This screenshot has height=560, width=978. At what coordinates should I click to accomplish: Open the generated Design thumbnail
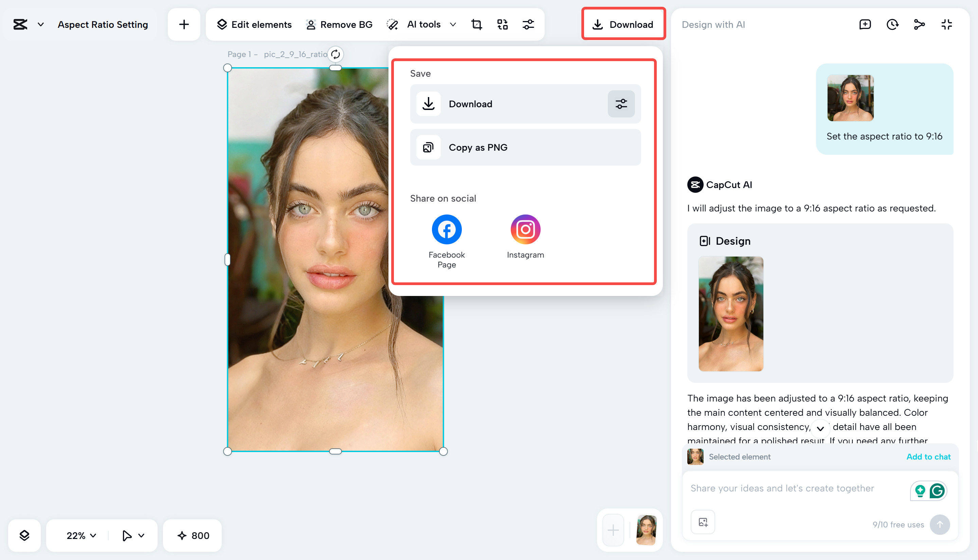point(731,314)
